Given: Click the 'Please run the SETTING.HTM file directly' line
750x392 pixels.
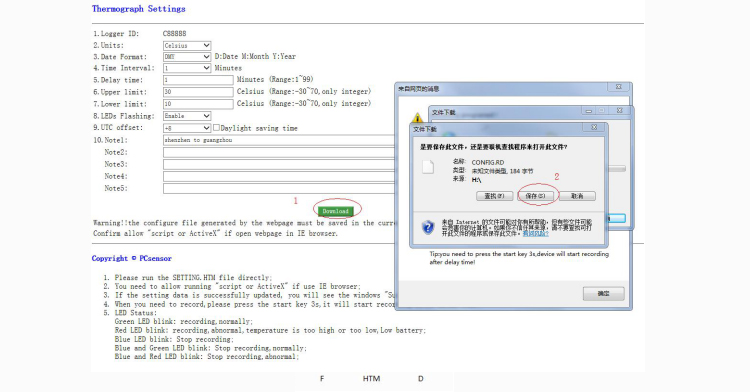Looking at the screenshot, I should point(193,277).
